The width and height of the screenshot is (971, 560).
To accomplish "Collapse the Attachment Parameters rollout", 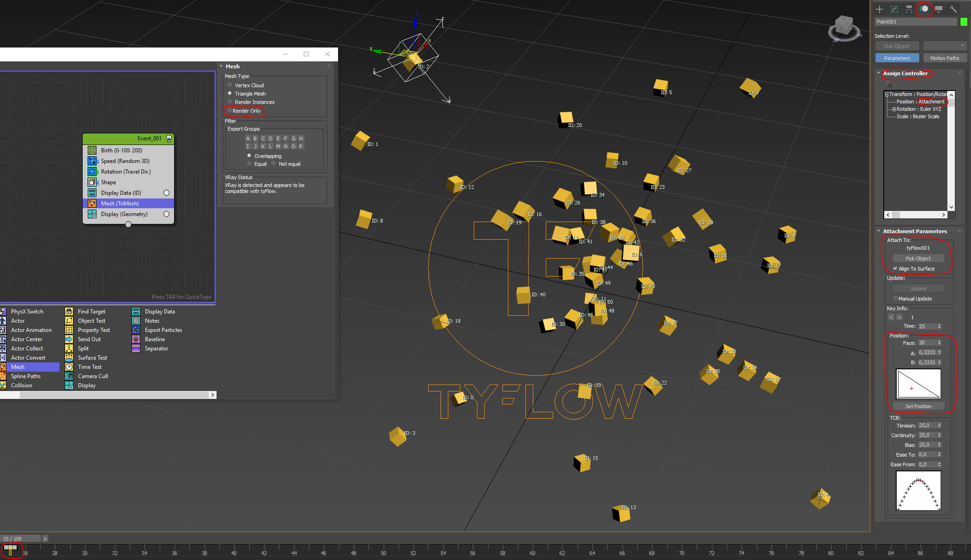I will (x=879, y=231).
